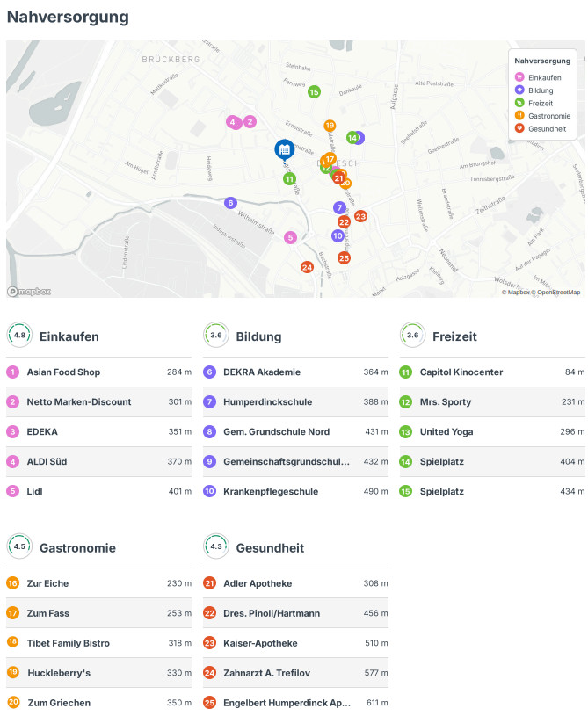
Task: Select the Zur Eiche entry
Action: click(98, 583)
